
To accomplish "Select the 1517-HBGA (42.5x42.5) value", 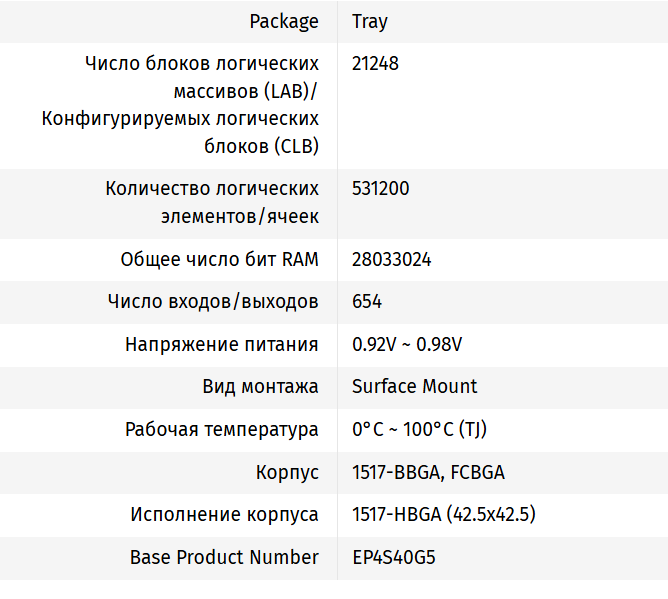I will tap(444, 514).
